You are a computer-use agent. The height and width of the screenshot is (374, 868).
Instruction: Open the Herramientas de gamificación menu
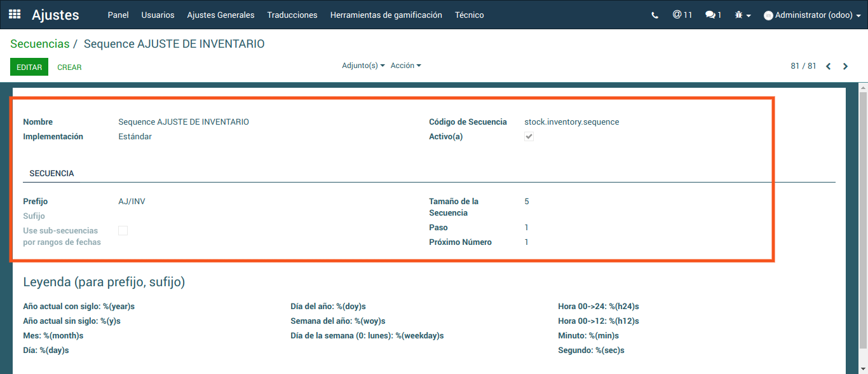coord(386,15)
